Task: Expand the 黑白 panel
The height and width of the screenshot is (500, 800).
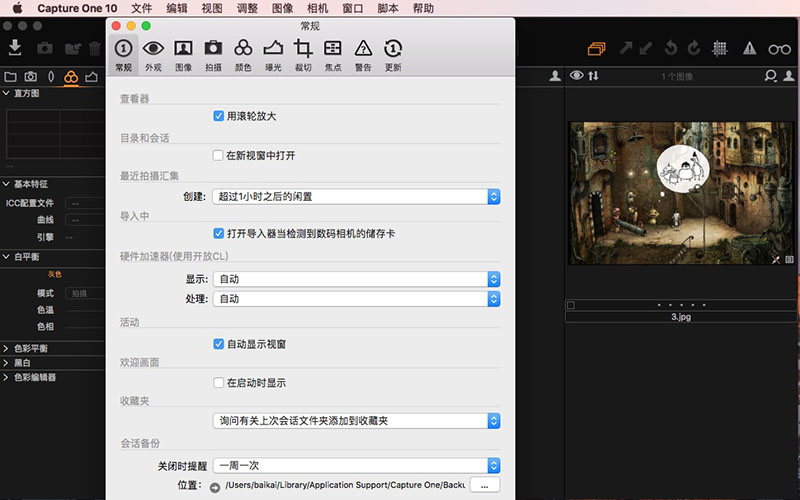Action: 6,363
